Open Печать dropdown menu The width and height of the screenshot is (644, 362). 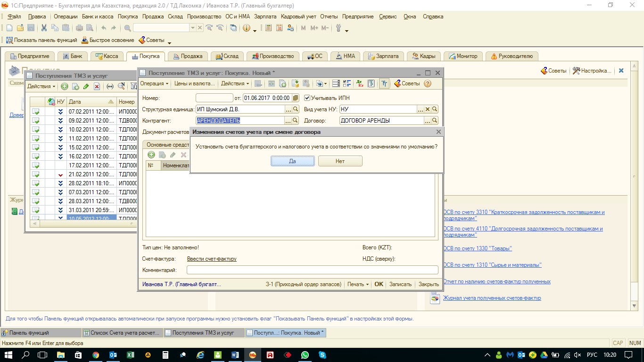(x=358, y=284)
